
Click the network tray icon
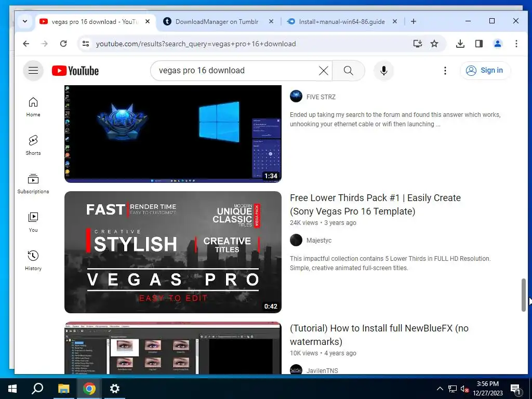coord(453,389)
